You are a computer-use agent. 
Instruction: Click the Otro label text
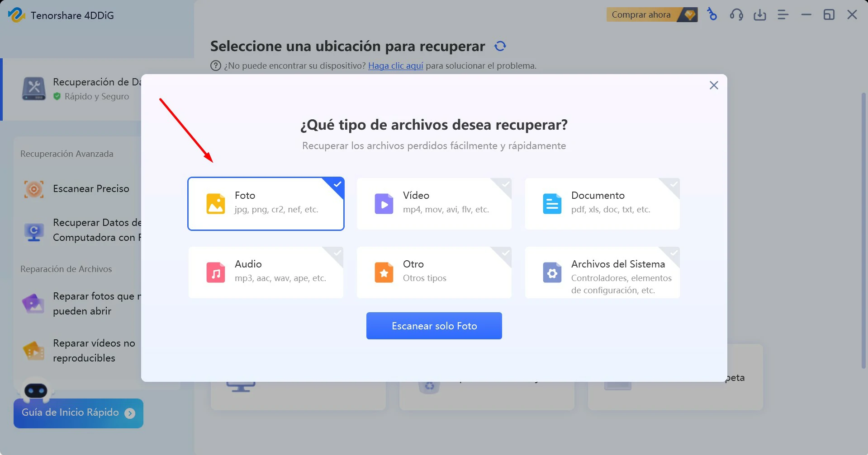[x=413, y=264]
